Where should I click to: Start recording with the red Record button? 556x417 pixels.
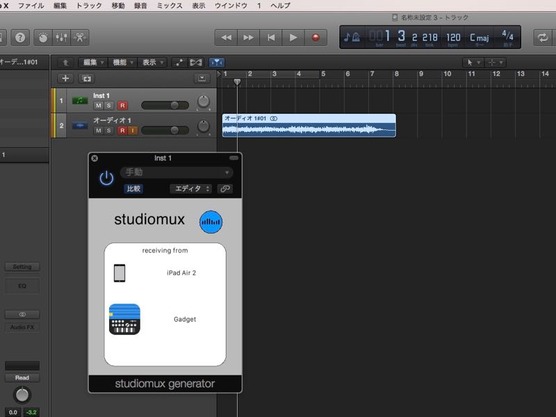(316, 38)
